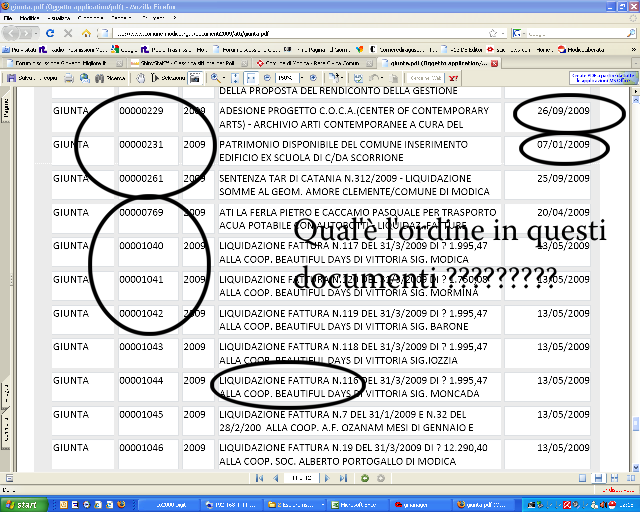This screenshot has height=512, width=640.
Task: Close the giunta.pdf tab
Action: coord(494,63)
